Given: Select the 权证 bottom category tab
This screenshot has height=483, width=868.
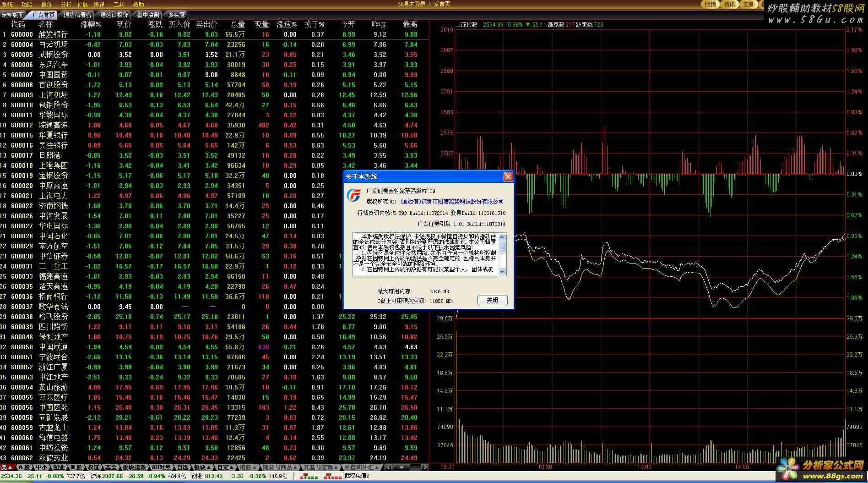Looking at the screenshot, I should click(93, 467).
